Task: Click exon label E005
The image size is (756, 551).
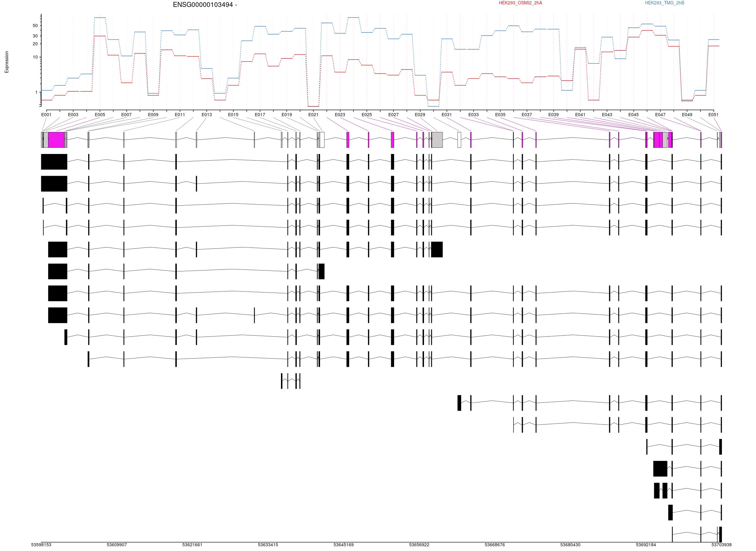Action: [100, 115]
